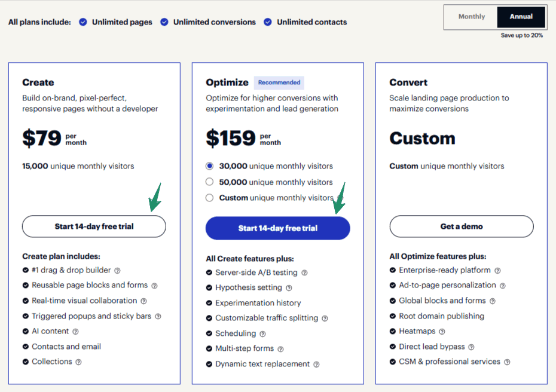Click Get a demo button

click(x=461, y=226)
